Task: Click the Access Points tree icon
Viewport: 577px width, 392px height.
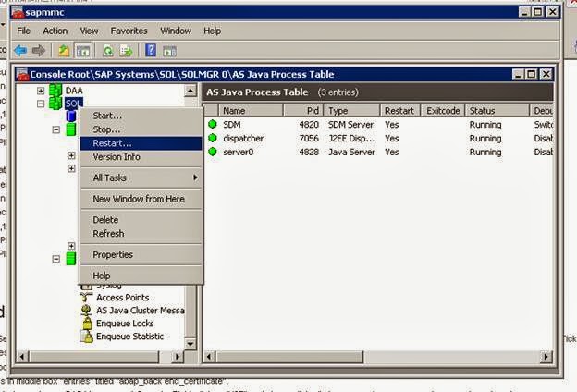Action: 87,297
